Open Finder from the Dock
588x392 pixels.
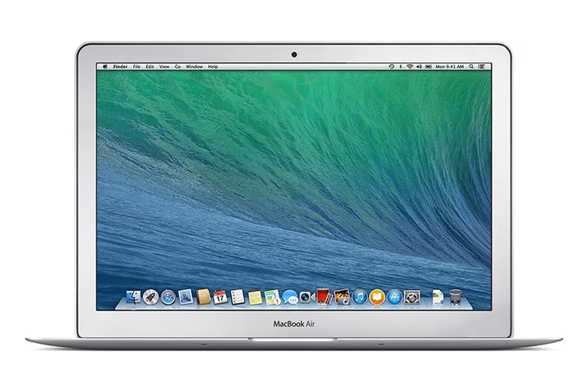click(x=133, y=297)
